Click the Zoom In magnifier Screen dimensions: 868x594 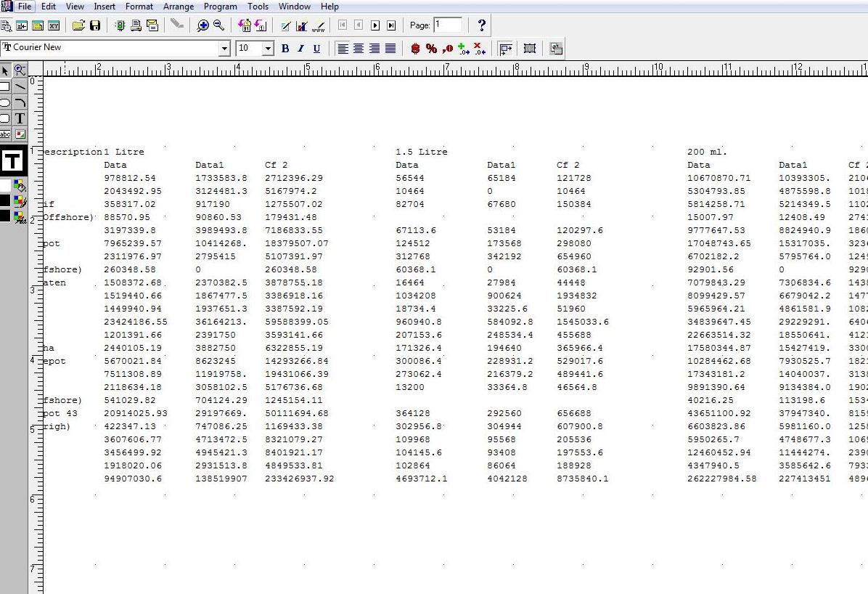coord(202,25)
